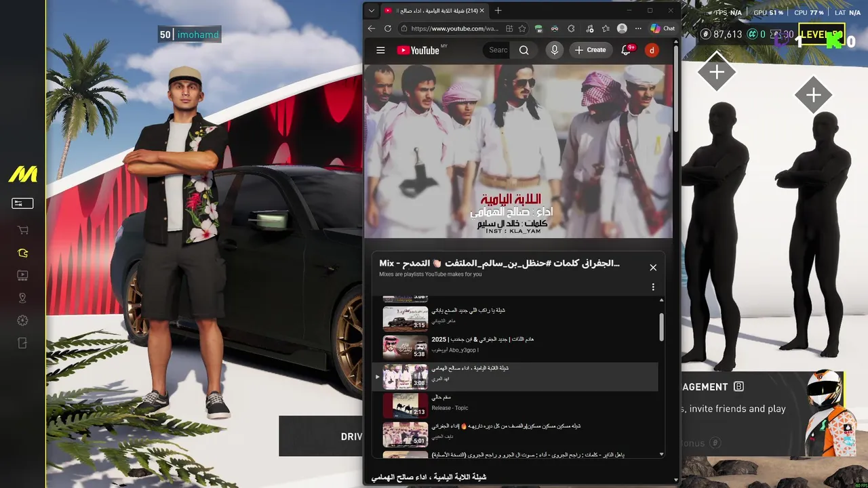
Task: Go back in the browser
Action: pos(372,28)
